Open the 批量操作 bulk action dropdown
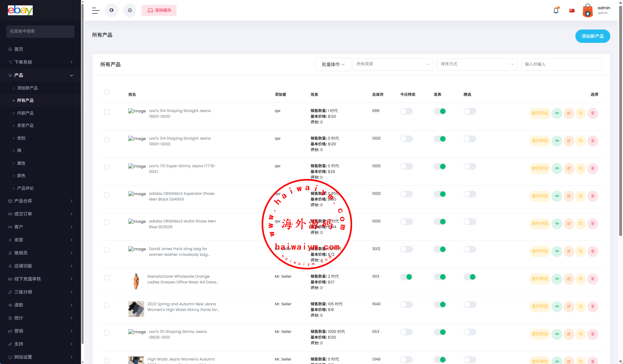The height and width of the screenshot is (364, 623). (333, 64)
